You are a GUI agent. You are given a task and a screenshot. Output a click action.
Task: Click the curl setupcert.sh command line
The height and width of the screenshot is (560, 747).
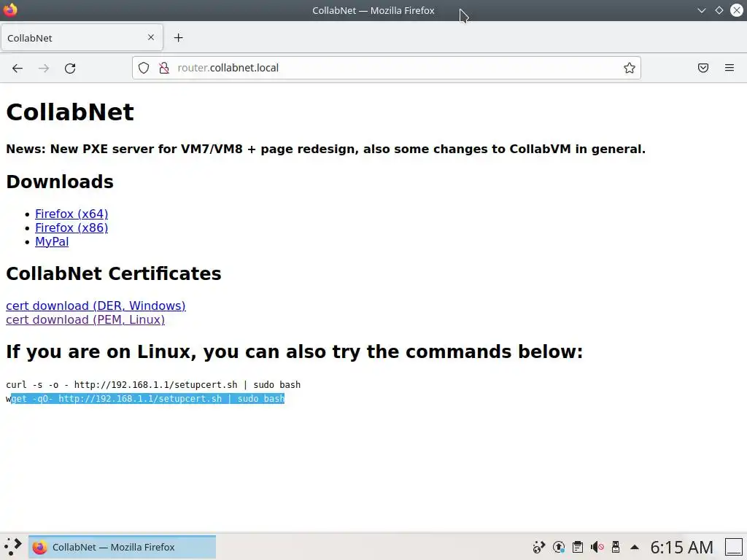(153, 385)
